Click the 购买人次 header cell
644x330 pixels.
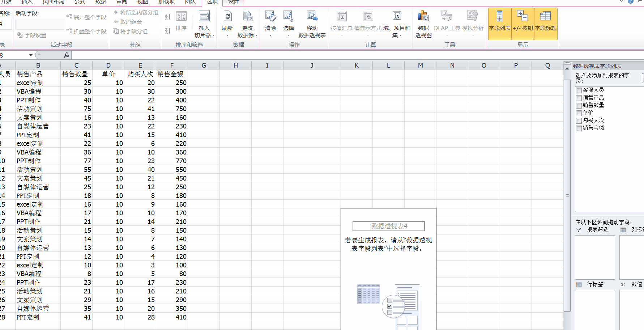pyautogui.click(x=140, y=74)
